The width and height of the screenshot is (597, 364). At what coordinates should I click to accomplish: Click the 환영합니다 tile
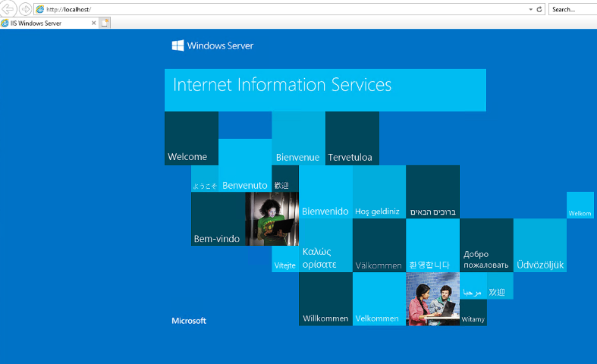[432, 245]
